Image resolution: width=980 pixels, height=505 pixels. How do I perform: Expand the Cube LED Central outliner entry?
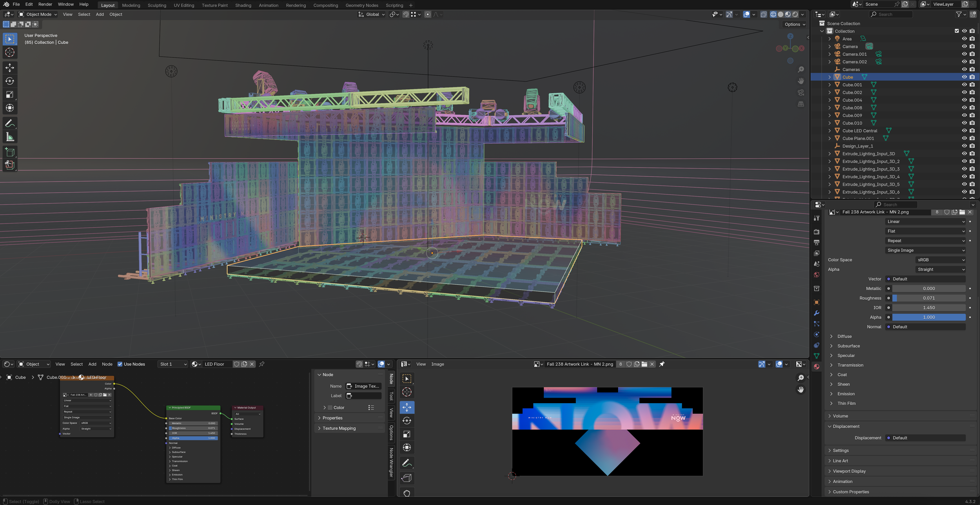pos(830,130)
